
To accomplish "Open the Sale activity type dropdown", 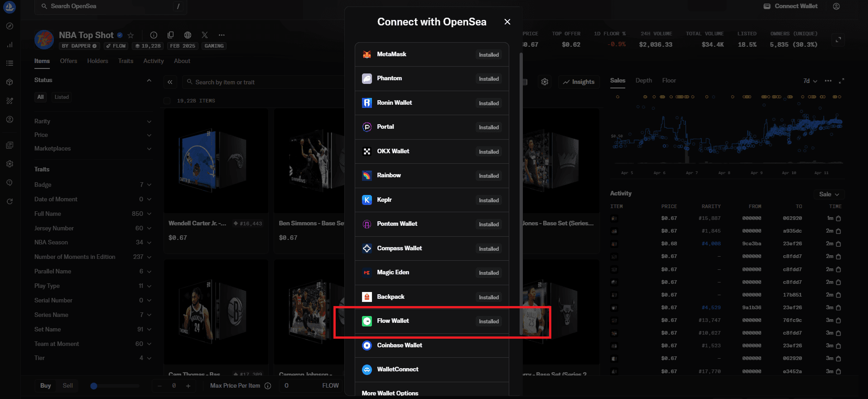I will click(x=829, y=194).
